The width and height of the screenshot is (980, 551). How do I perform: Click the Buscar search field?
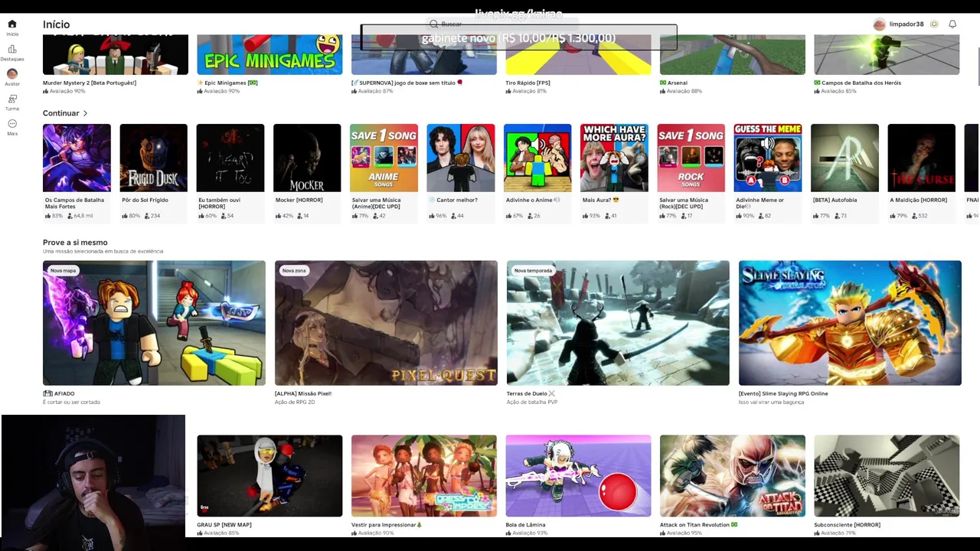pyautogui.click(x=503, y=24)
